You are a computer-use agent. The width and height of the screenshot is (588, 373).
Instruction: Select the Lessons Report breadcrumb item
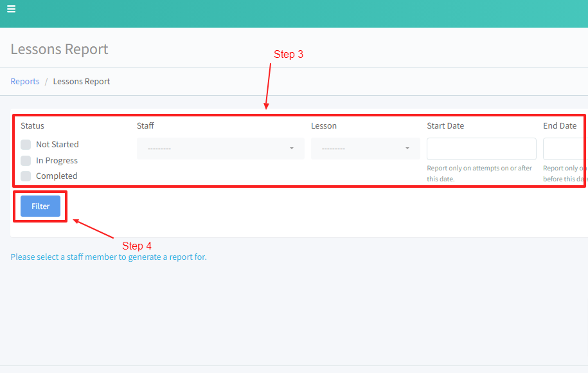82,82
